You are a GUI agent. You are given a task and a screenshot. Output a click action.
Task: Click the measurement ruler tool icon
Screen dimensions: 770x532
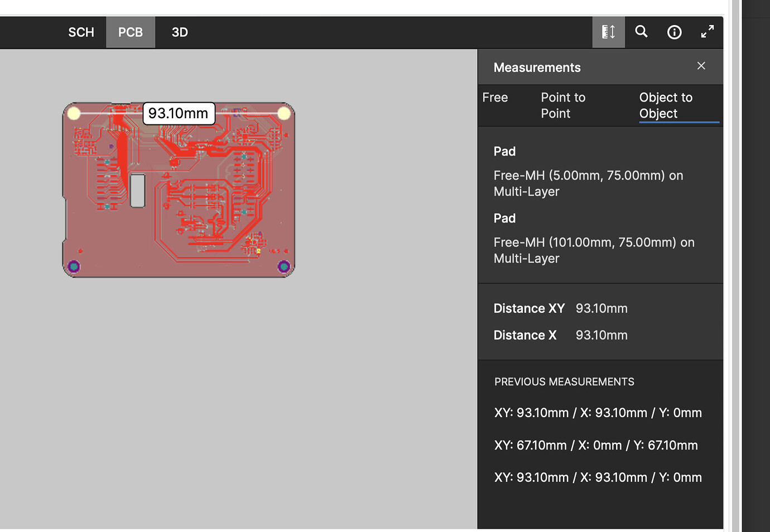608,32
